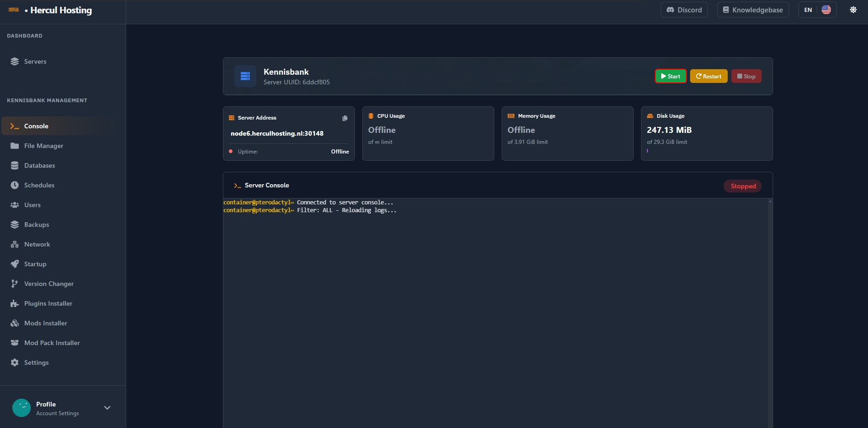Screen dimensions: 868x428
Task: Click the Version Changer branch icon
Action: pyautogui.click(x=15, y=284)
